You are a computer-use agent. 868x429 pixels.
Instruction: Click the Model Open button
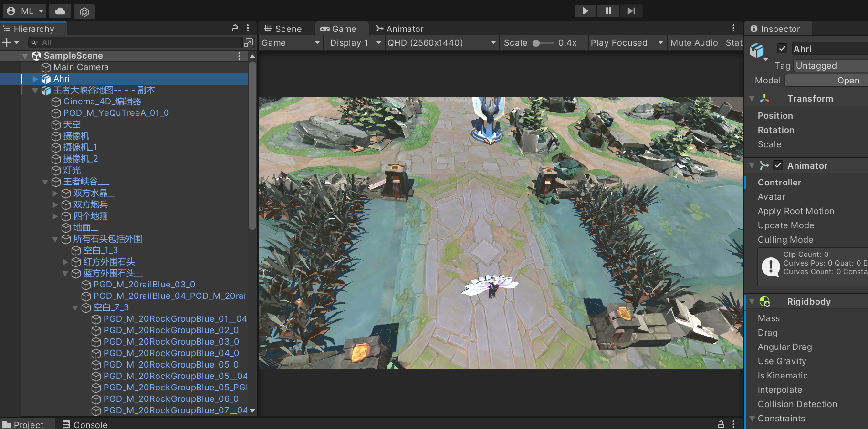827,81
